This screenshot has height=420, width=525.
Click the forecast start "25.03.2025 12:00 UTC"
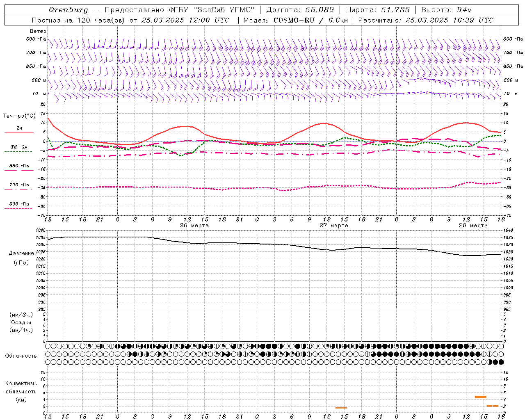coord(185,20)
